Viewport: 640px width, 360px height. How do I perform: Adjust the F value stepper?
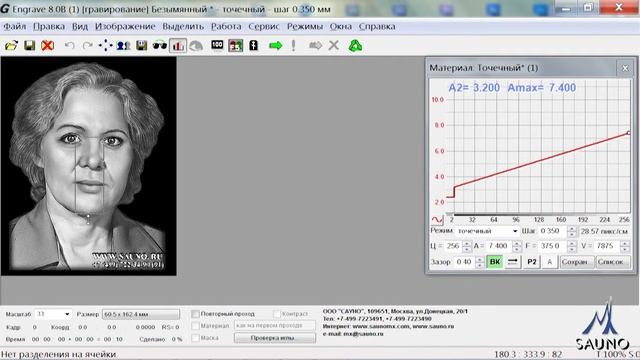tap(572, 246)
